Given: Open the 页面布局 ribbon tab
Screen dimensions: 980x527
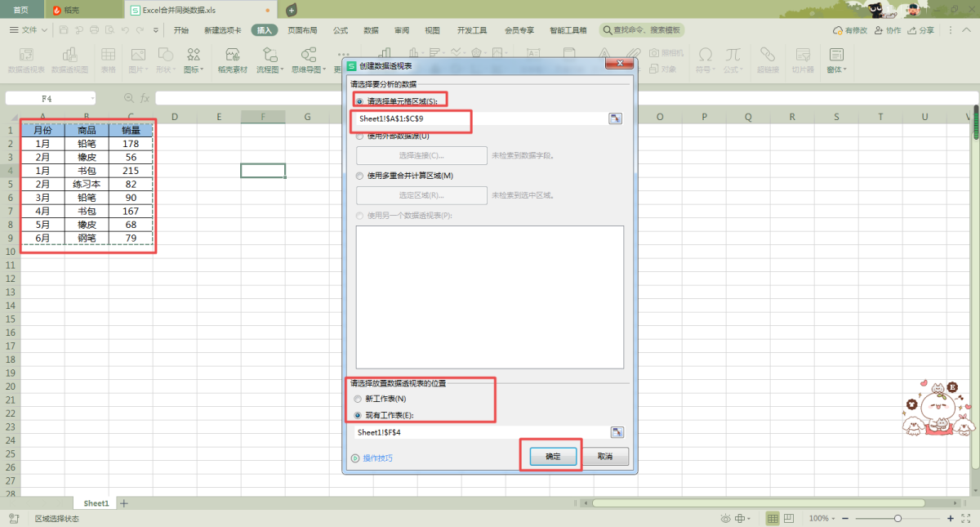Looking at the screenshot, I should click(302, 30).
